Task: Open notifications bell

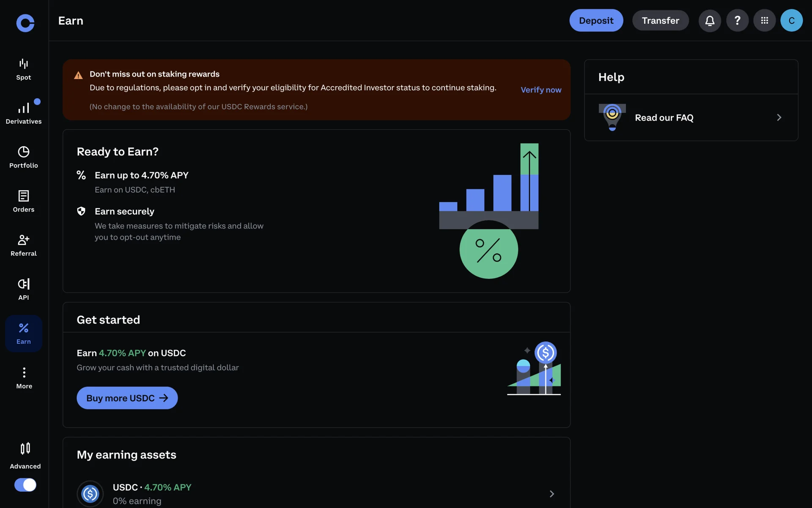Action: (710, 20)
